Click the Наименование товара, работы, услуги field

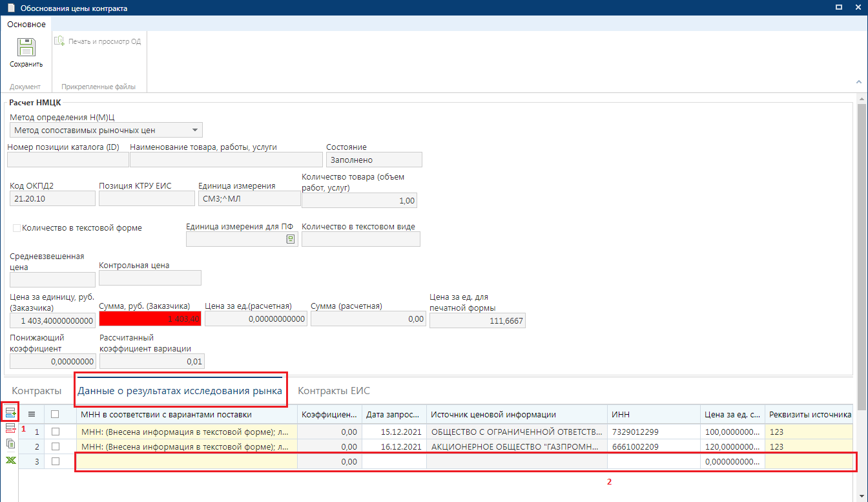click(x=226, y=160)
